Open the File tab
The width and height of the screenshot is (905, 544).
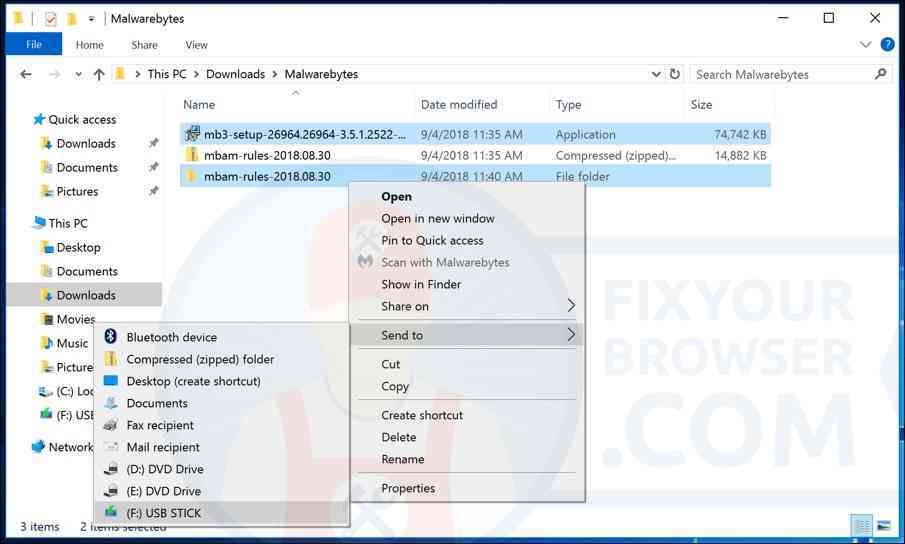coord(33,44)
